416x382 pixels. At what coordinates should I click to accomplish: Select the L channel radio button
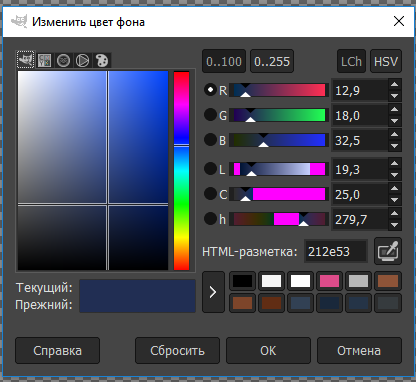pos(210,169)
